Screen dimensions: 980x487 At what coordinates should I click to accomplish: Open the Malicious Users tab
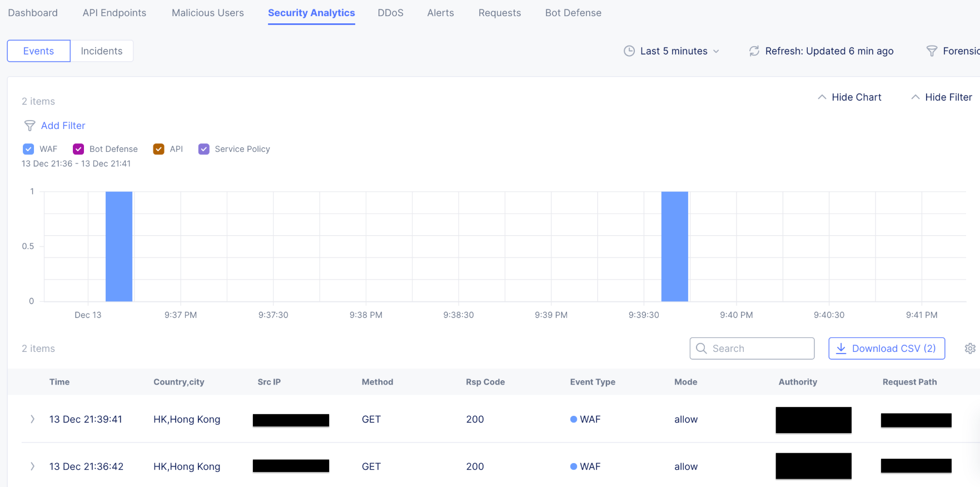coord(207,13)
